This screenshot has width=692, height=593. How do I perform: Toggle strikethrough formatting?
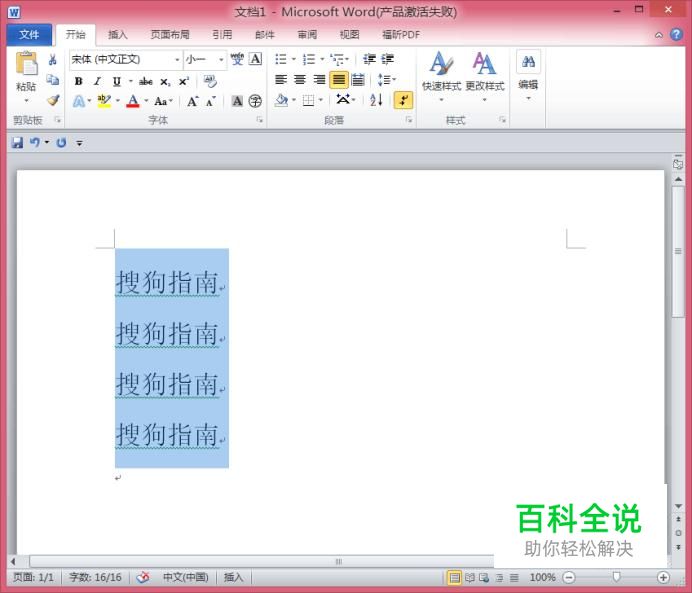146,81
